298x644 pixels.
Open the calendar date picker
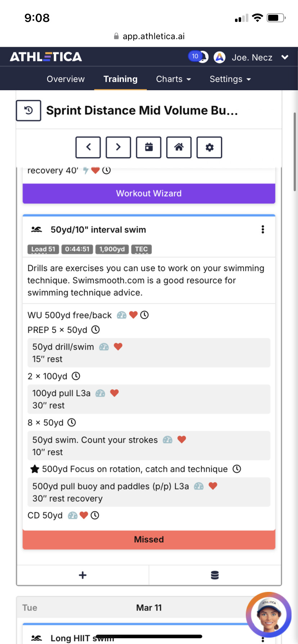(149, 147)
